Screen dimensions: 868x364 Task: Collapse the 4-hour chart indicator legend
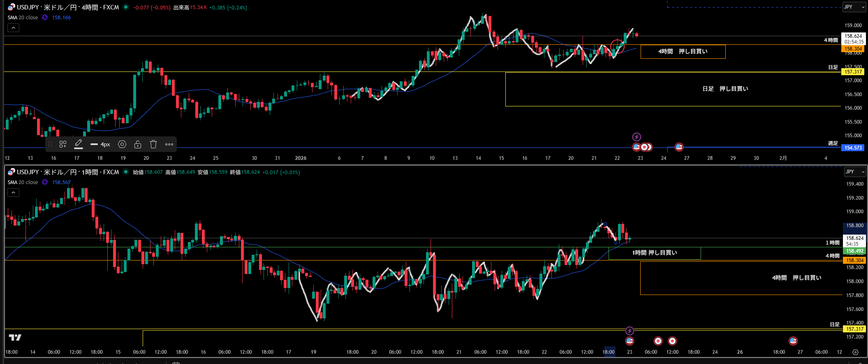click(x=13, y=28)
